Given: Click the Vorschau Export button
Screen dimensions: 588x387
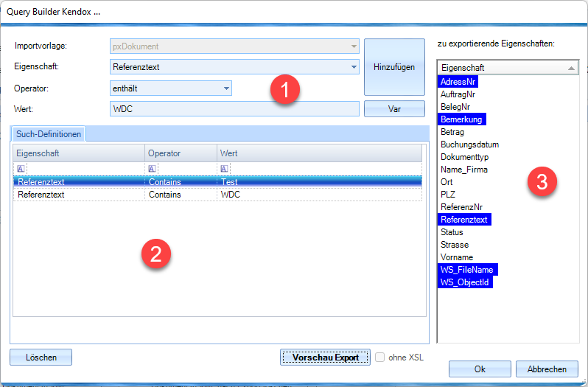Looking at the screenshot, I should (x=325, y=358).
